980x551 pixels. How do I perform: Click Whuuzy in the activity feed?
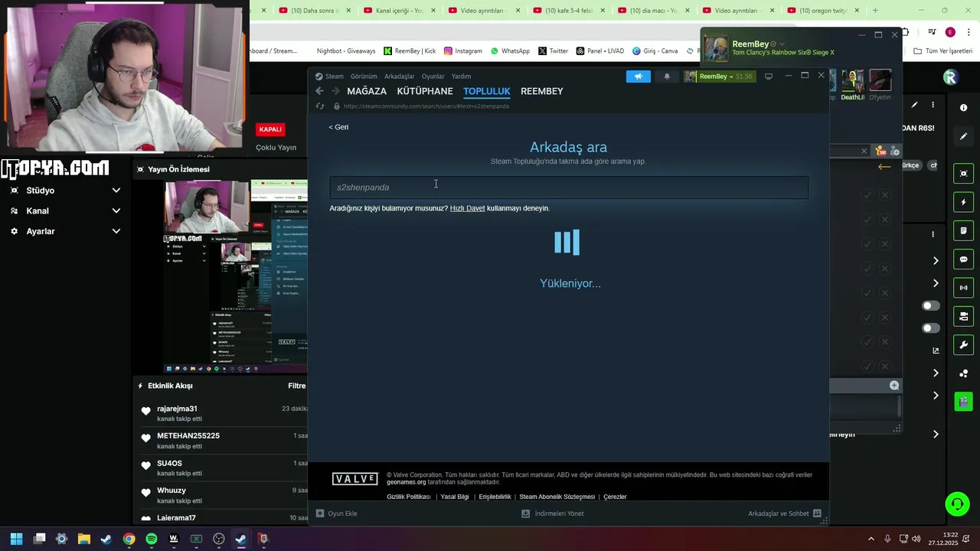pyautogui.click(x=171, y=490)
